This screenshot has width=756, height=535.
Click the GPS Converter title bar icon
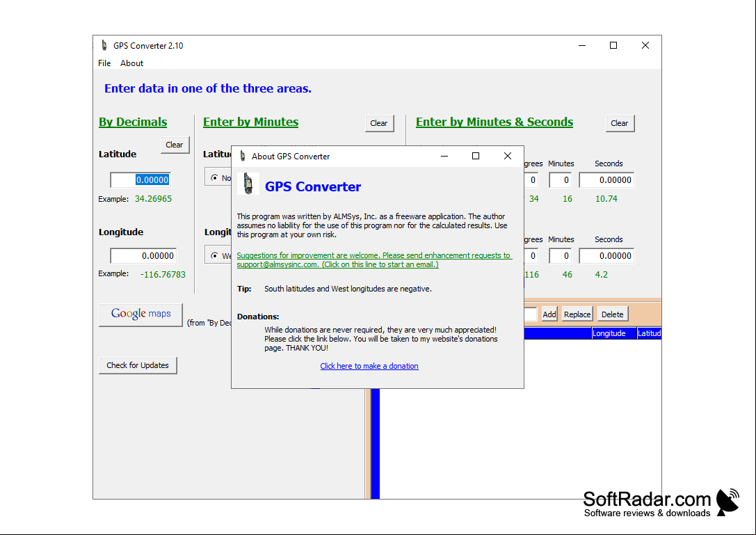[104, 45]
